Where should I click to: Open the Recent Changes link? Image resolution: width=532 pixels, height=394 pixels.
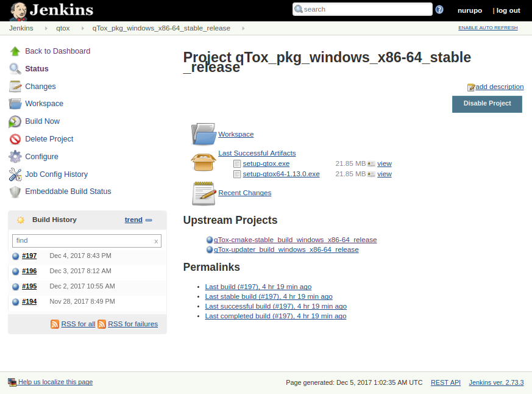244,193
